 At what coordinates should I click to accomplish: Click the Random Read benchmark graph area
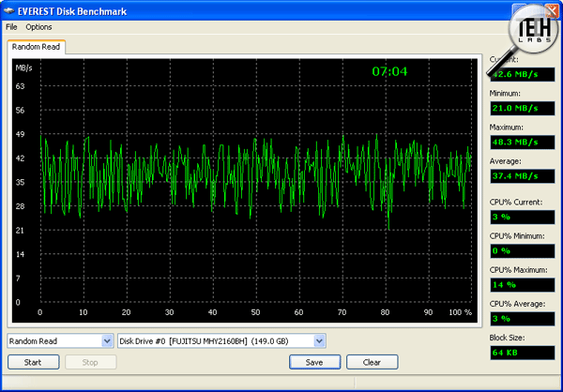245,190
